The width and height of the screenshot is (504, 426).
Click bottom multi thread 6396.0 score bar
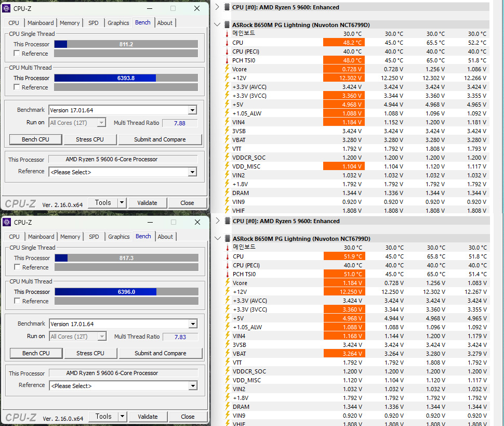[x=127, y=291]
